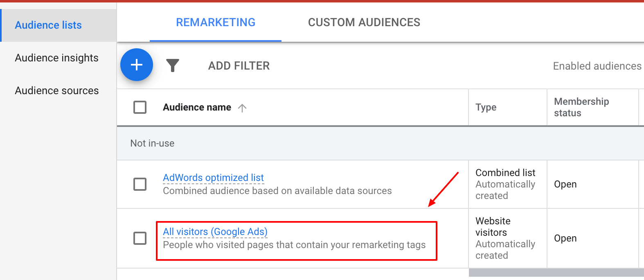Go to Audience insights
Screen dimensions: 644x280
56,58
